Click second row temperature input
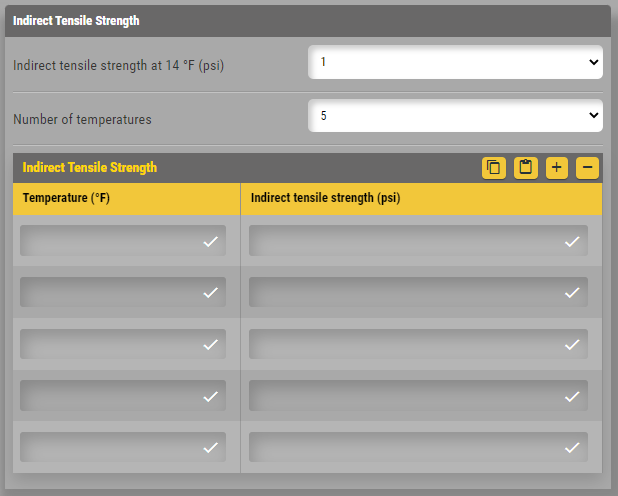 110,292
